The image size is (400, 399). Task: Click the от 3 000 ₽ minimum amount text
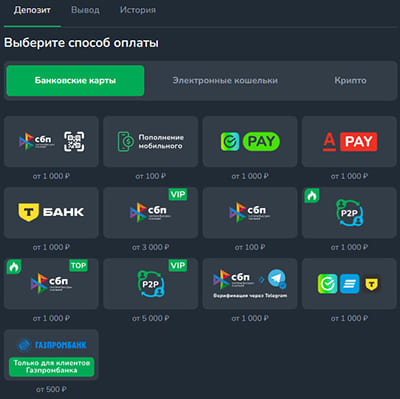[151, 247]
